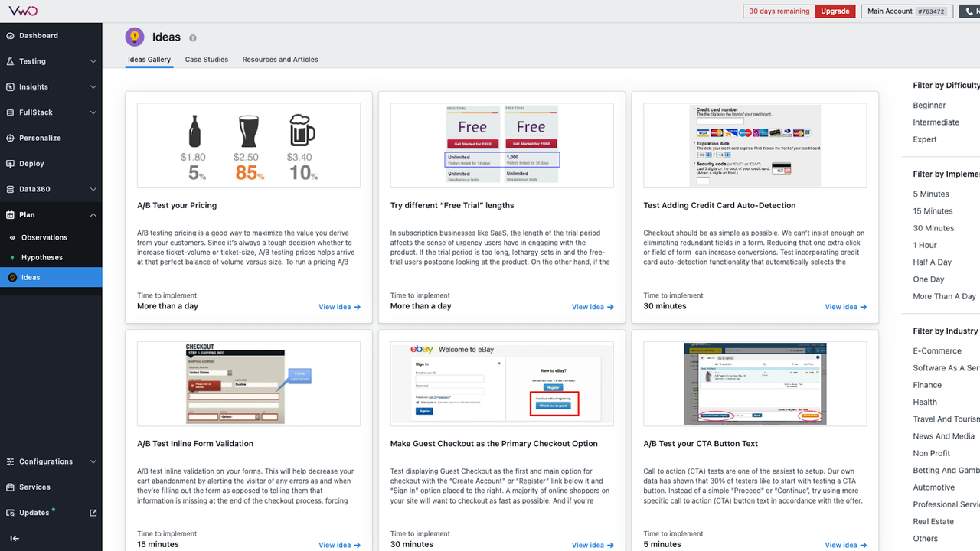
Task: Open the Main Account #763472 menu
Action: [906, 11]
